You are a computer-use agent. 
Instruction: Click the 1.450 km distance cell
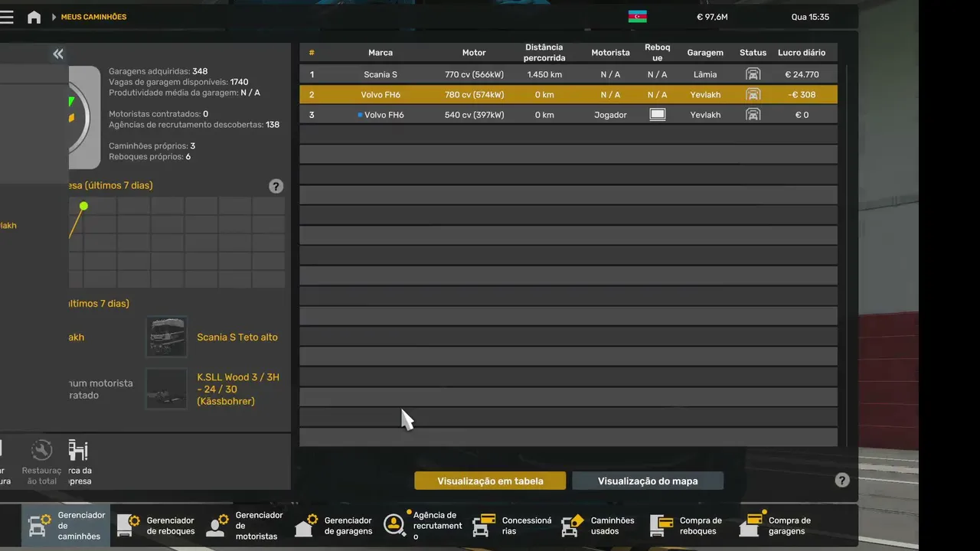click(x=544, y=74)
